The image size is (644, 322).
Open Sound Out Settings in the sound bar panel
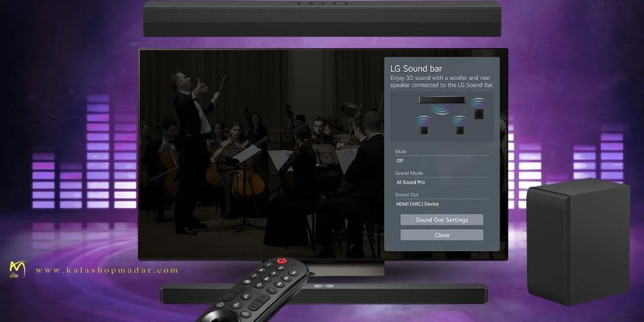point(442,220)
